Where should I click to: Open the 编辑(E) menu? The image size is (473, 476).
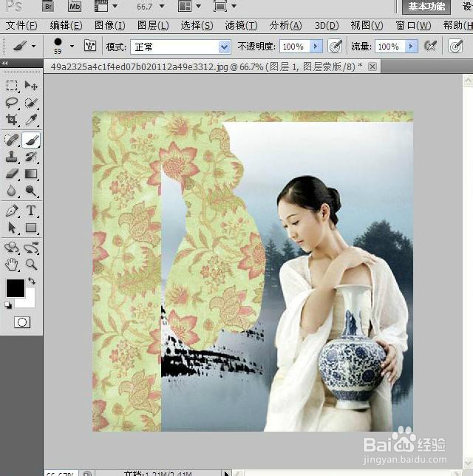66,25
